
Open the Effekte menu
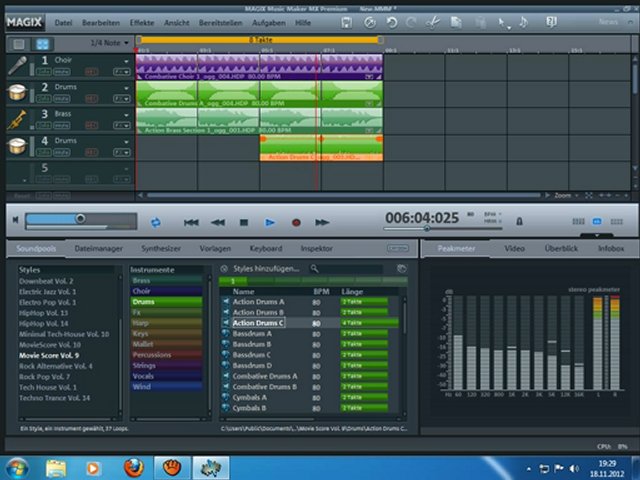pyautogui.click(x=142, y=21)
